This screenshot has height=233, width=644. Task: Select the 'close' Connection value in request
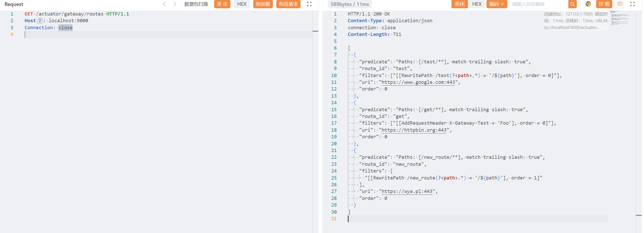point(65,28)
